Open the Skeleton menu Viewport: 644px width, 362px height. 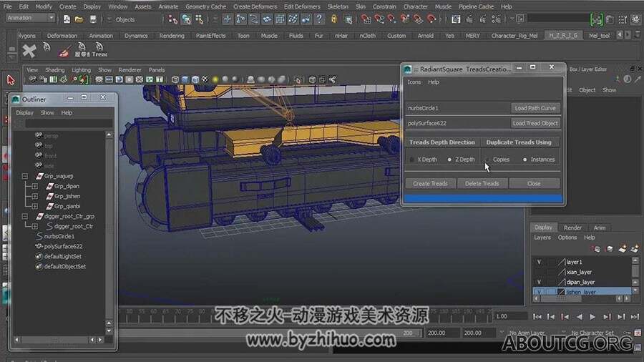pyautogui.click(x=338, y=6)
